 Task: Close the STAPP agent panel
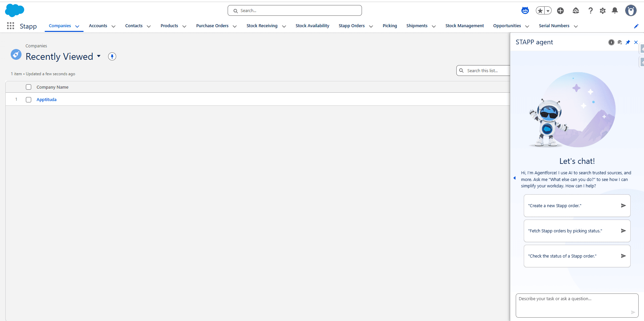tap(636, 42)
